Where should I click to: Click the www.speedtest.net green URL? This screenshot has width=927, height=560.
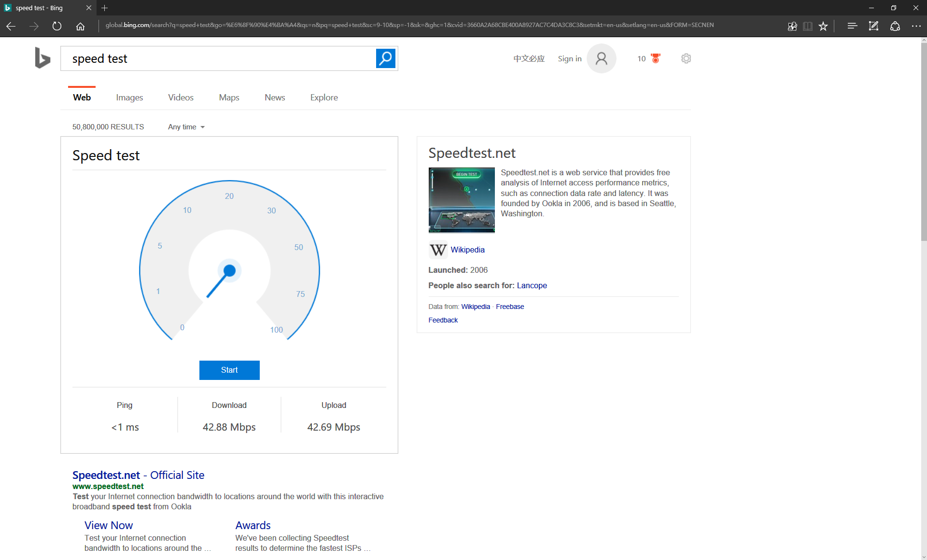tap(108, 486)
